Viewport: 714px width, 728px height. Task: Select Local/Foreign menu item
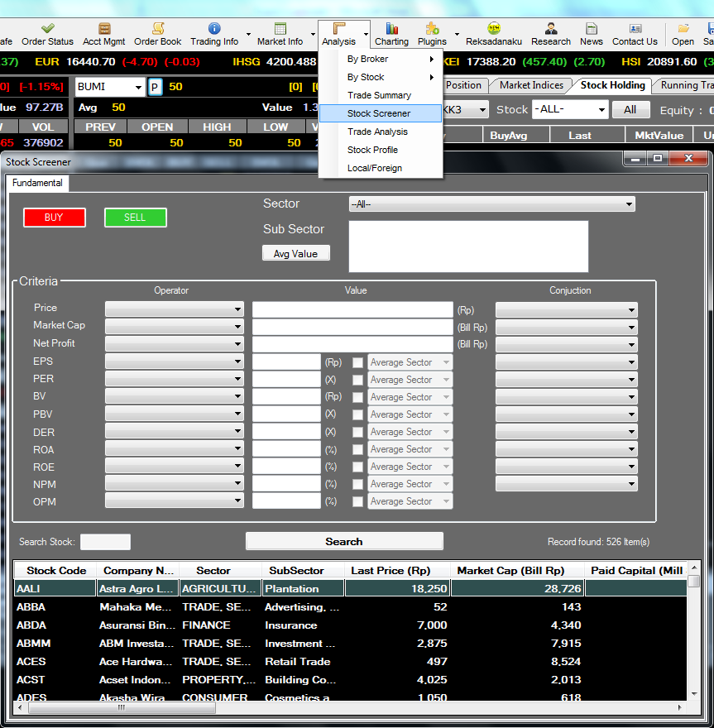(381, 168)
